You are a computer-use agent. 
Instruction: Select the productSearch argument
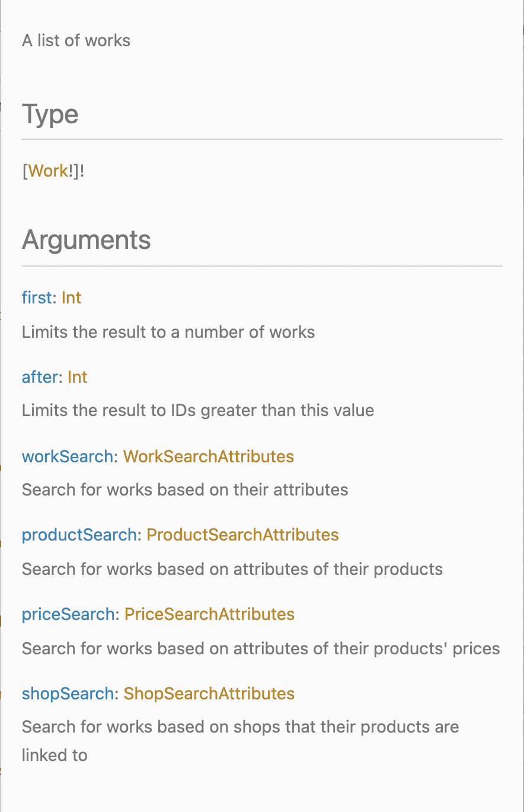coord(79,535)
